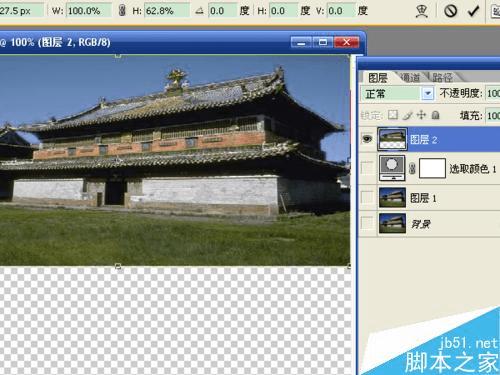Click the W 100.0% width field
This screenshot has width=500, height=375.
coord(89,11)
